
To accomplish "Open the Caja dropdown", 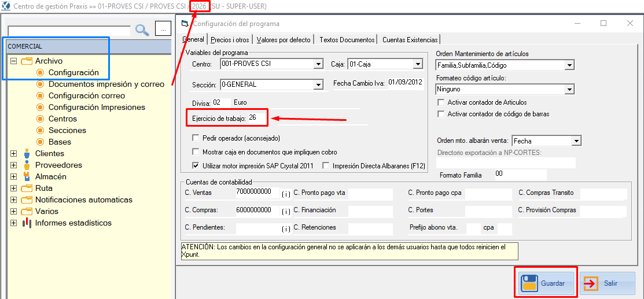I will click(418, 64).
